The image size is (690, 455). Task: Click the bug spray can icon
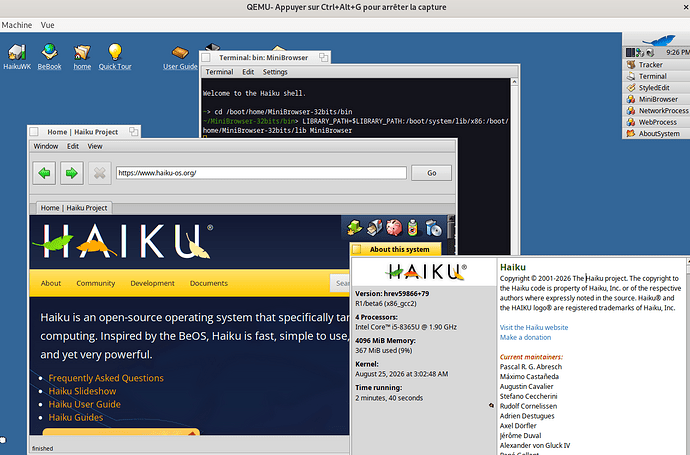(x=412, y=228)
